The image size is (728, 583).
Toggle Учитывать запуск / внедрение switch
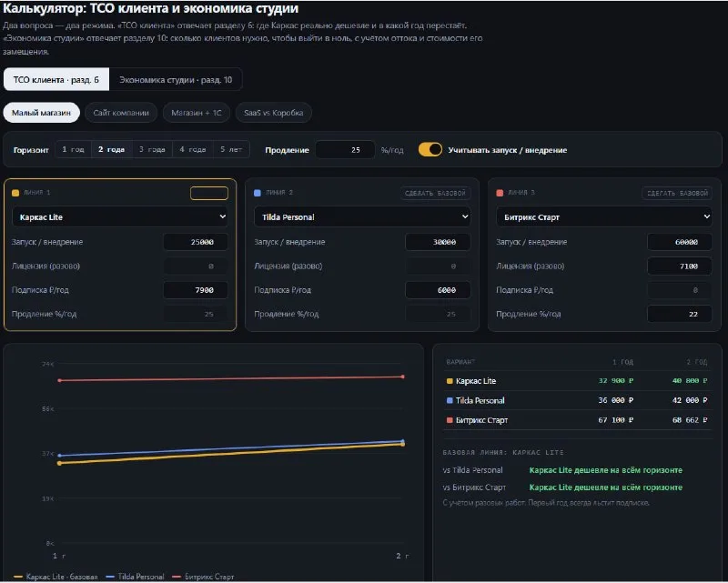[x=430, y=149]
